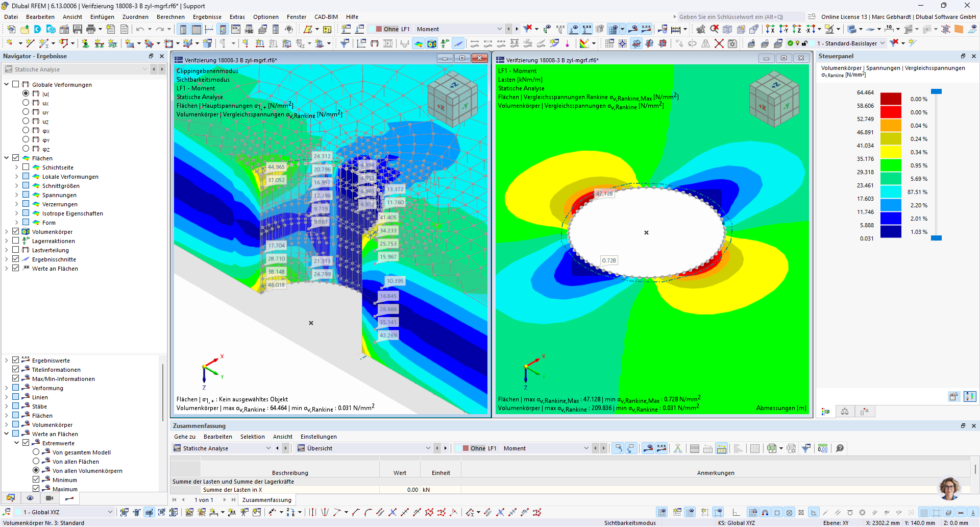Set view along the X axis
The width and height of the screenshot is (980, 527).
tap(770, 29)
